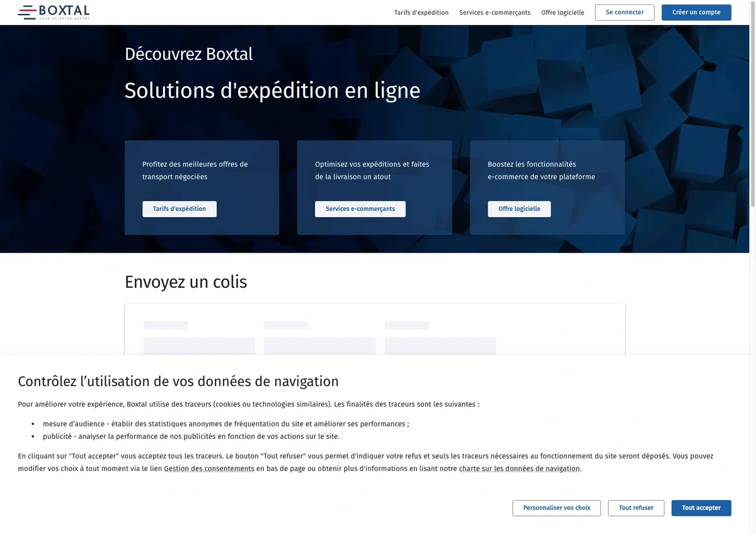Click the Créer un compte button
The image size is (756, 534).
click(x=696, y=13)
